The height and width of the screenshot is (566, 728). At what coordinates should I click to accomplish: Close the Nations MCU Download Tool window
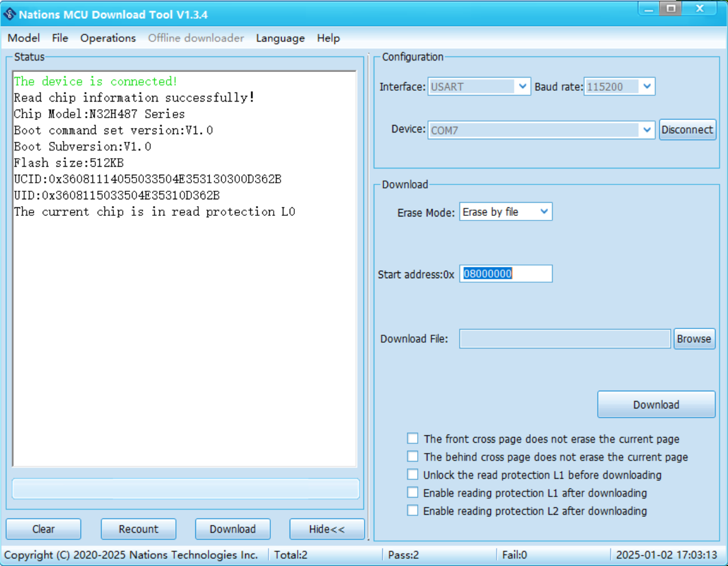[699, 9]
